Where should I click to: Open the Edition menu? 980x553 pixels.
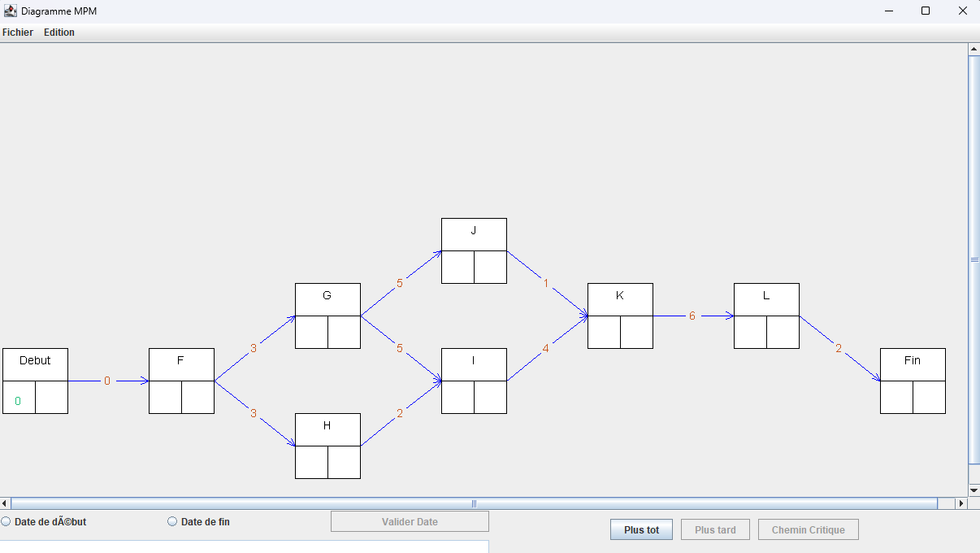(59, 33)
